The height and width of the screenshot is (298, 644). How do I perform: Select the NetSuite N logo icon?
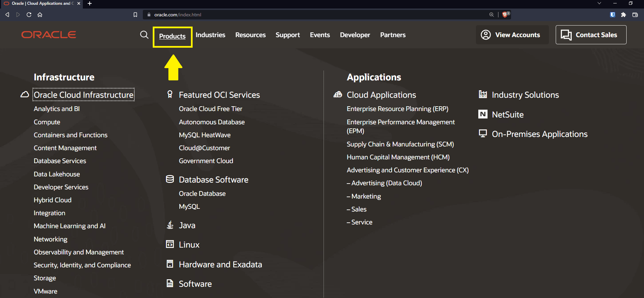pos(483,114)
